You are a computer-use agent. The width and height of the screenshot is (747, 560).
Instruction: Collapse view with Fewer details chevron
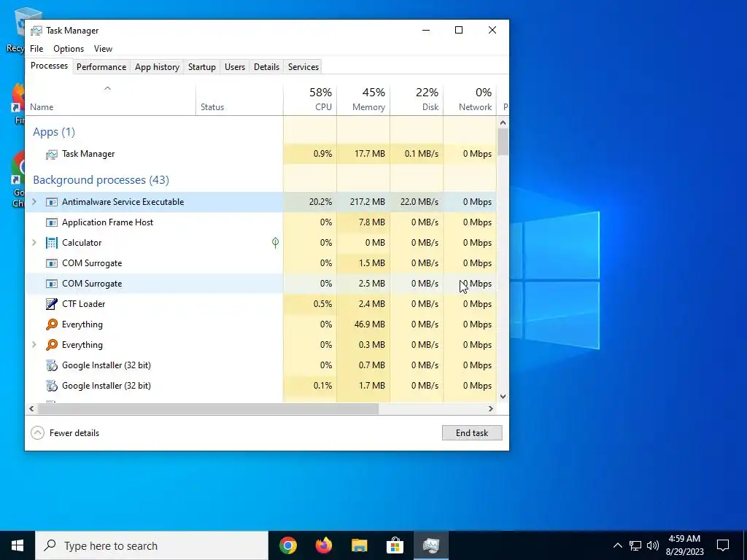click(38, 433)
